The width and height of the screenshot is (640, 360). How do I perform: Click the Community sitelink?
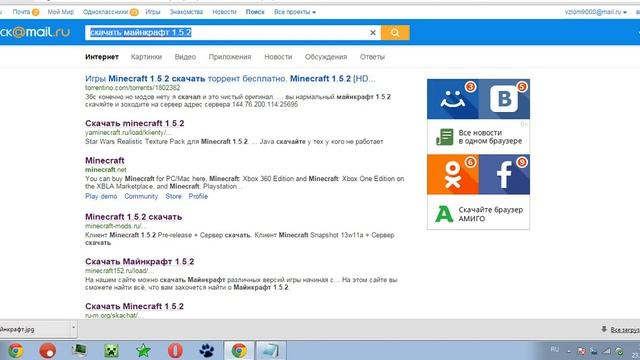click(x=141, y=196)
